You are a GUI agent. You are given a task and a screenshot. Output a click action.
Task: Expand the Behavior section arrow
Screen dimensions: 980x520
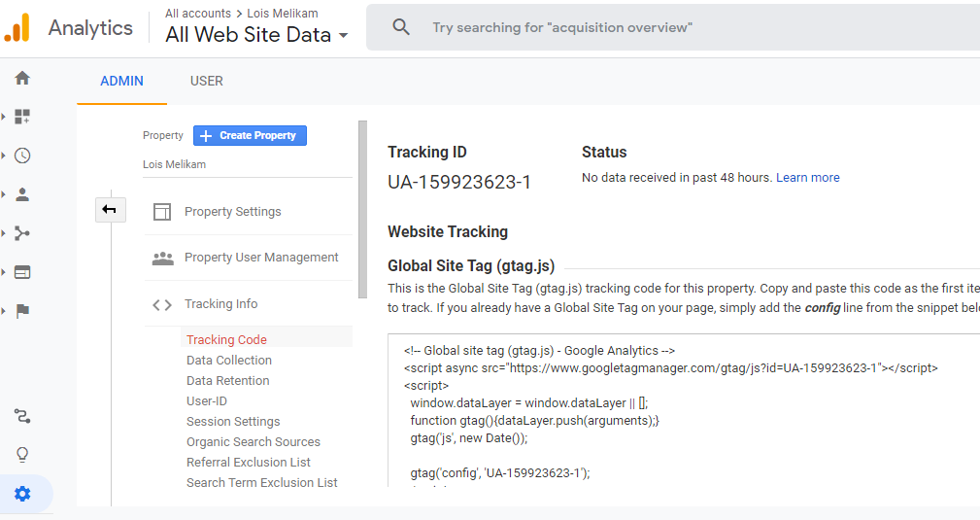pyautogui.click(x=4, y=272)
